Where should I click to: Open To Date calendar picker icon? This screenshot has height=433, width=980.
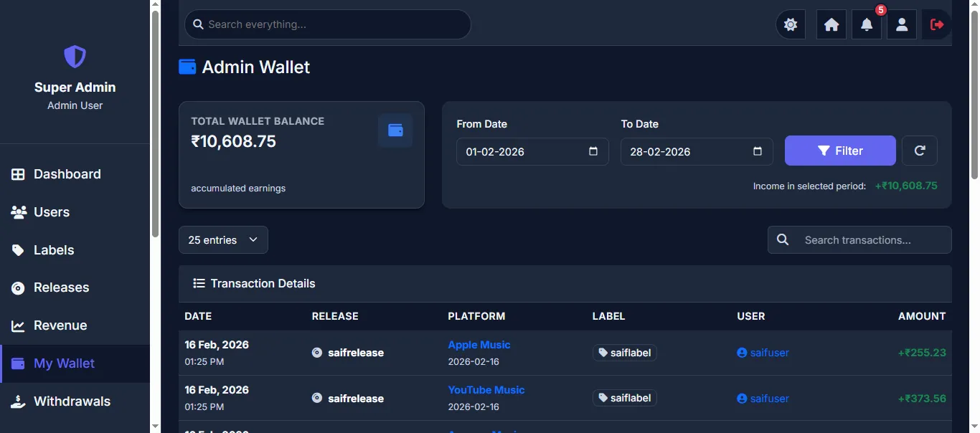coord(758,151)
